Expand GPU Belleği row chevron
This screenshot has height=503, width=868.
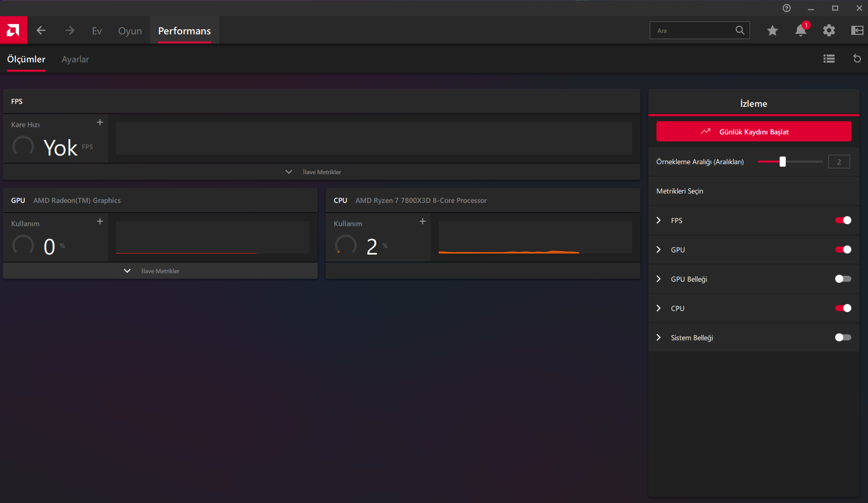click(658, 279)
